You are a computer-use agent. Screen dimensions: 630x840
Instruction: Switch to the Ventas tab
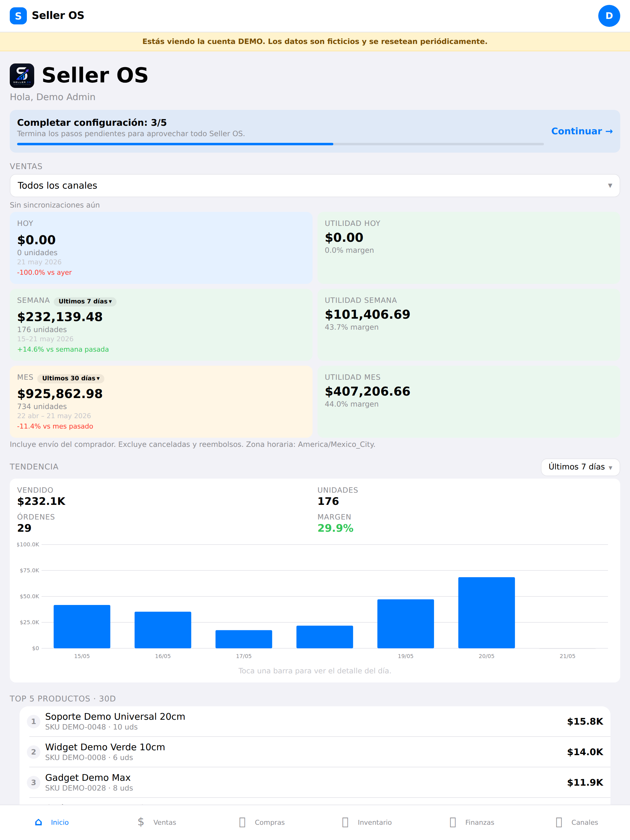[157, 822]
